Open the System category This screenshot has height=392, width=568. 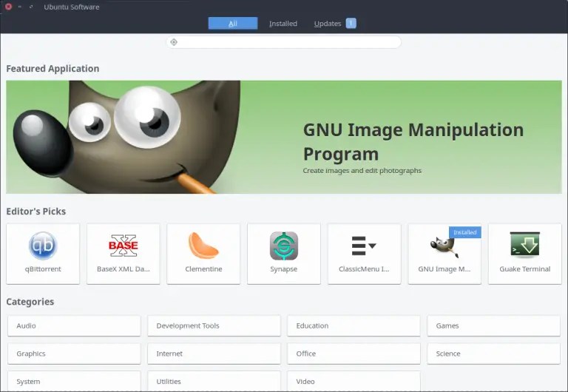pyautogui.click(x=74, y=381)
